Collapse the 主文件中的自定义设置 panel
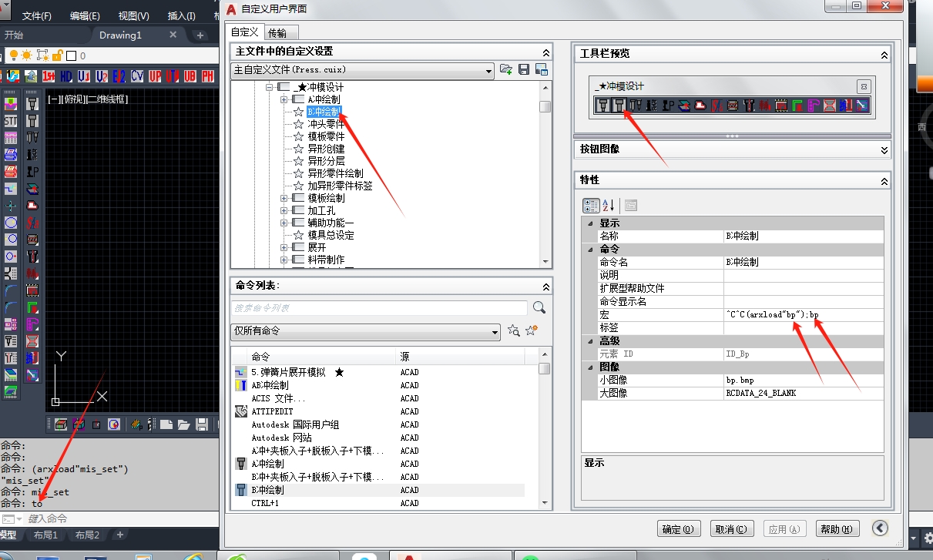This screenshot has height=560, width=933. point(545,52)
